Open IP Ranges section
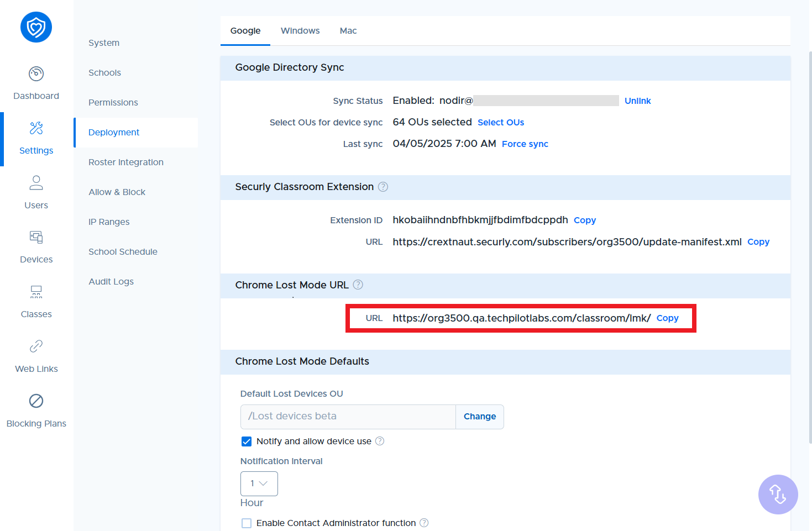Viewport: 812px width, 531px height. click(x=109, y=222)
